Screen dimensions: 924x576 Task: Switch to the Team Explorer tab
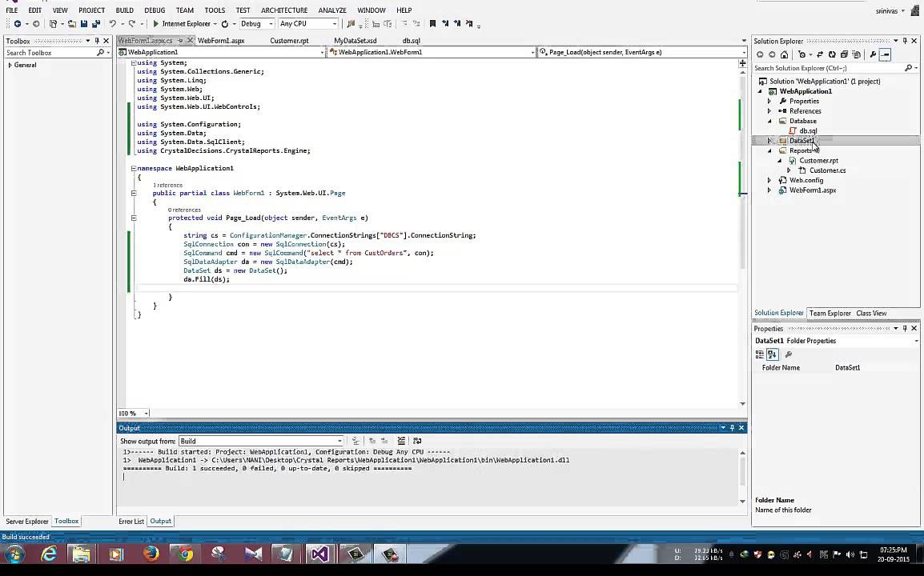(830, 314)
